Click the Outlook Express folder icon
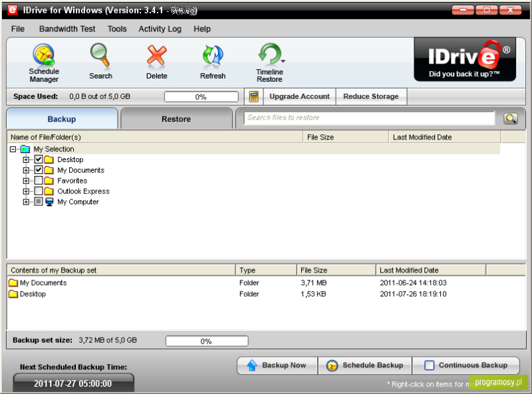Screen dimensions: 532x394 [49, 191]
